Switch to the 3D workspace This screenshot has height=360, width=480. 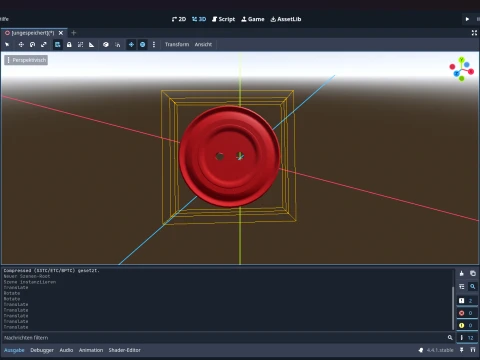(x=199, y=19)
